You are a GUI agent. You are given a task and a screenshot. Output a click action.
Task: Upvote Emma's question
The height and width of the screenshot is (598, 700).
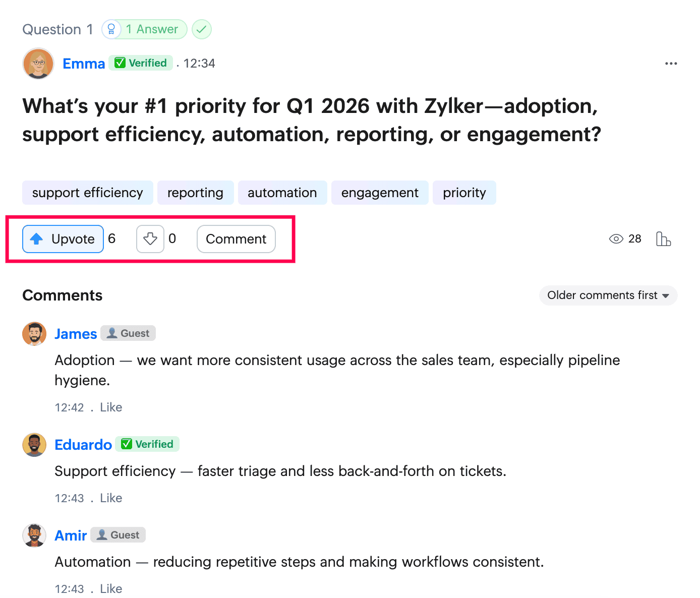click(63, 239)
